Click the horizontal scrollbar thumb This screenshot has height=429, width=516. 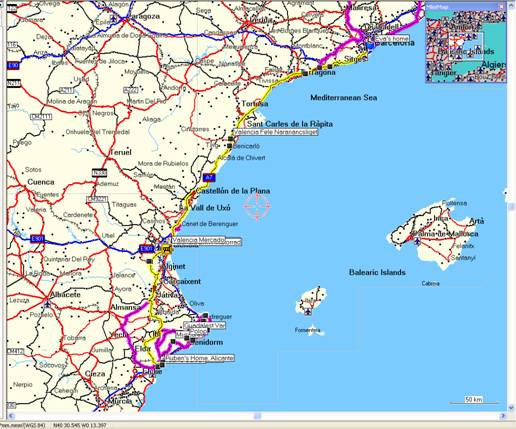click(257, 416)
